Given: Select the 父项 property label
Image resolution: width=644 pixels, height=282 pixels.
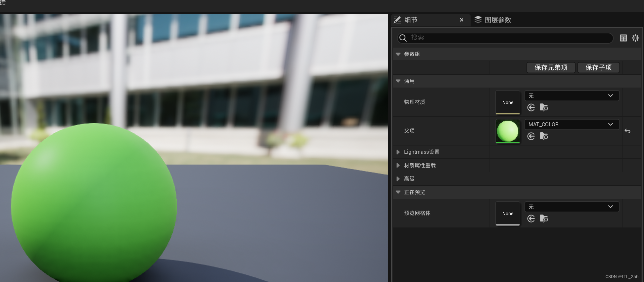Looking at the screenshot, I should [x=409, y=131].
